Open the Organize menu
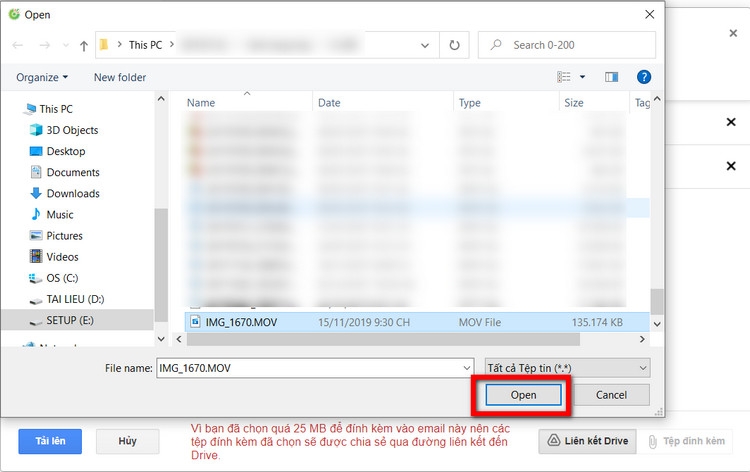The image size is (750, 472). (42, 77)
